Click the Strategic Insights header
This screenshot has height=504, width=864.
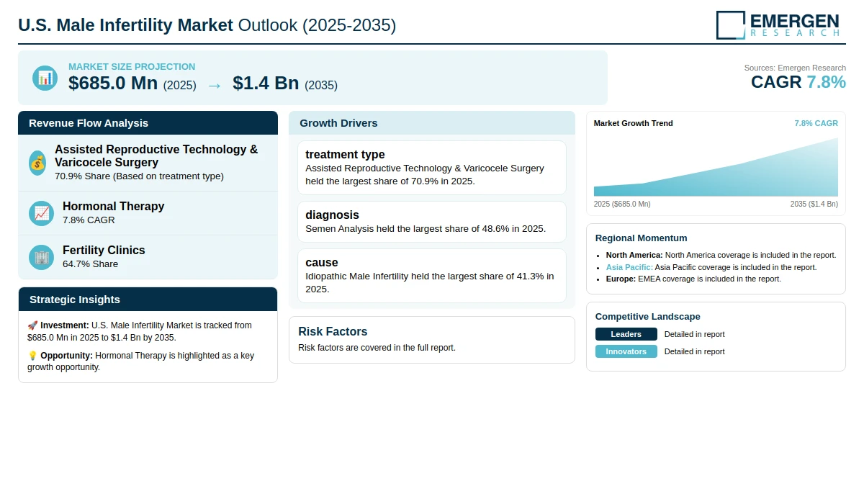point(148,299)
